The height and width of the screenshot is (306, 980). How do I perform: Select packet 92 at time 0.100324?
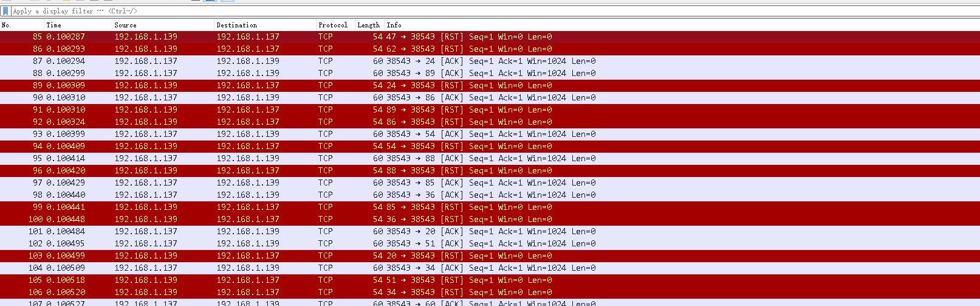coord(490,122)
